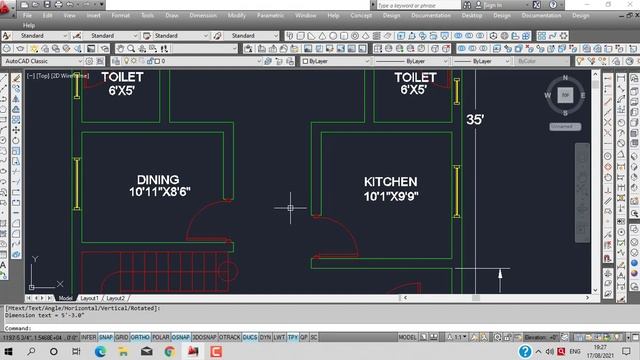Select the Cone tool in Modeling toolbar
The width and height of the screenshot is (640, 360).
pyautogui.click(x=322, y=36)
